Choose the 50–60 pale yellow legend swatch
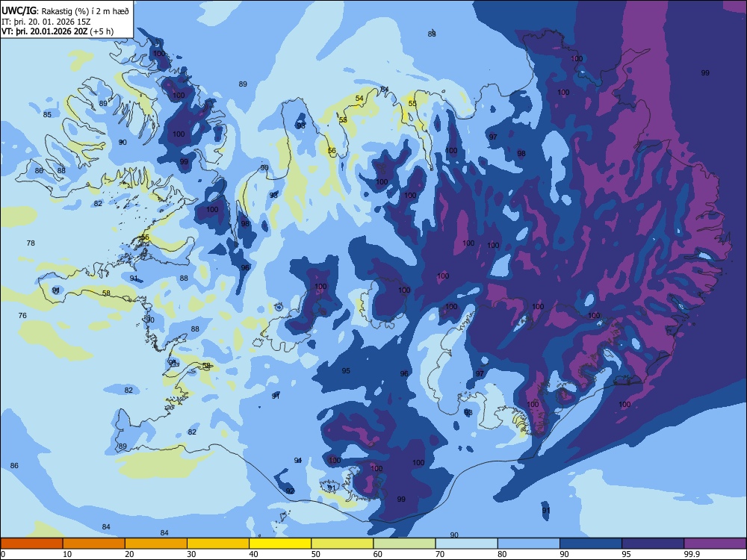 coord(343,544)
